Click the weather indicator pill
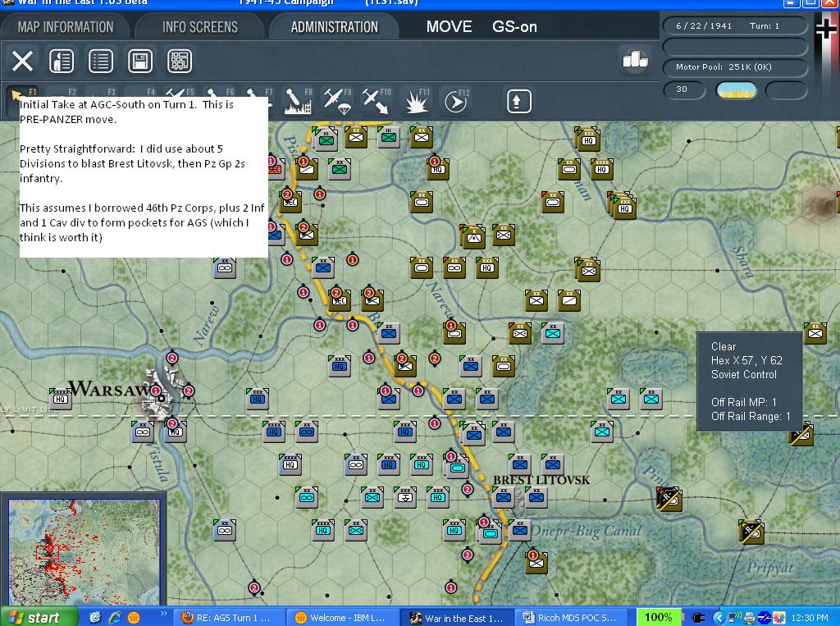 (x=737, y=90)
